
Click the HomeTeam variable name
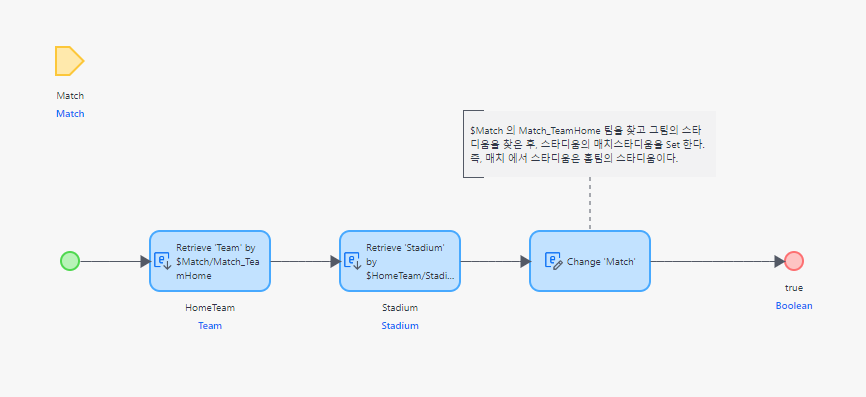[x=210, y=308]
